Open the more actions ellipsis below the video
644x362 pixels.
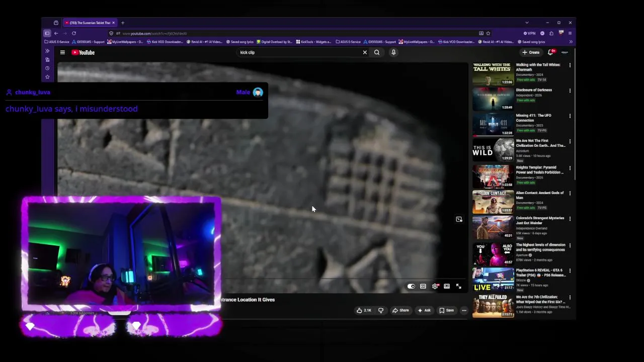[x=464, y=310]
